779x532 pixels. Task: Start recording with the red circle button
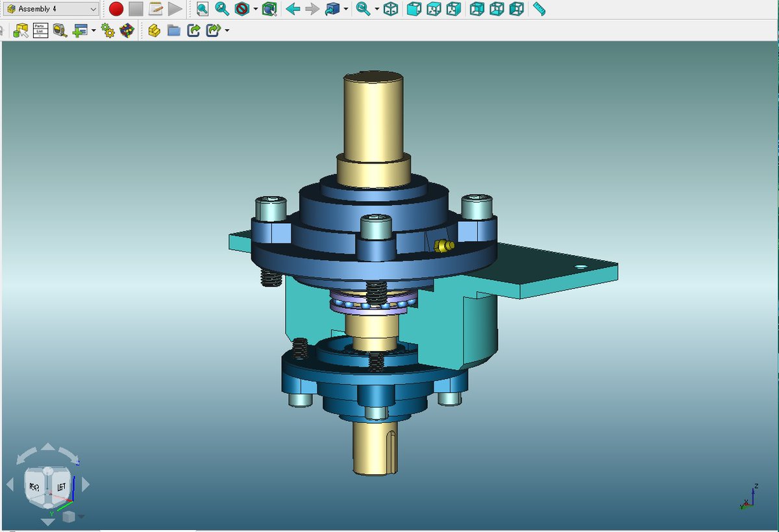[x=116, y=9]
